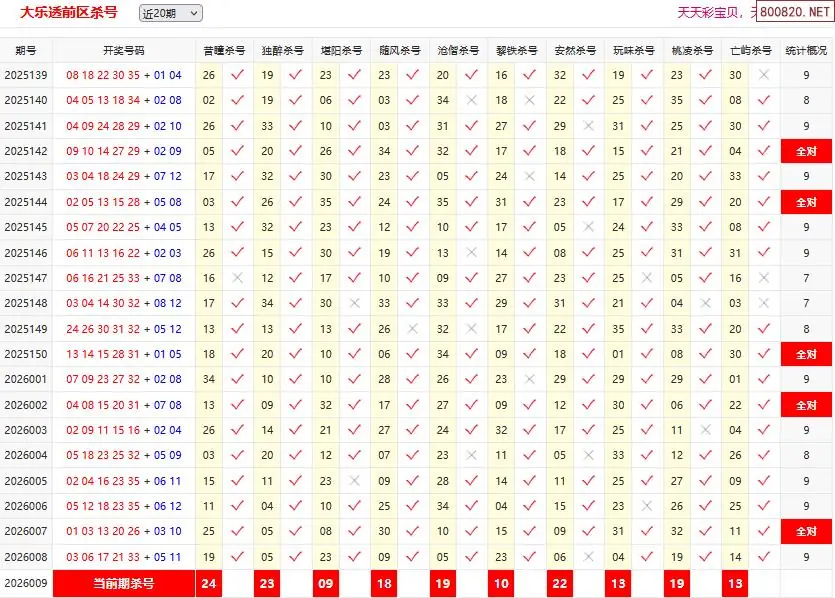Click the gray X beside 34 in row 2025140

472,100
